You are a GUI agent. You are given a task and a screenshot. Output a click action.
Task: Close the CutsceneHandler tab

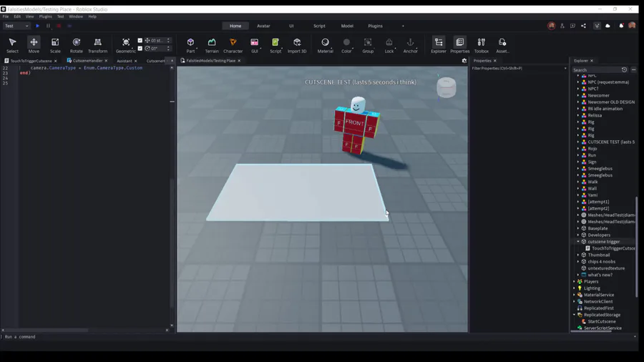pos(106,61)
